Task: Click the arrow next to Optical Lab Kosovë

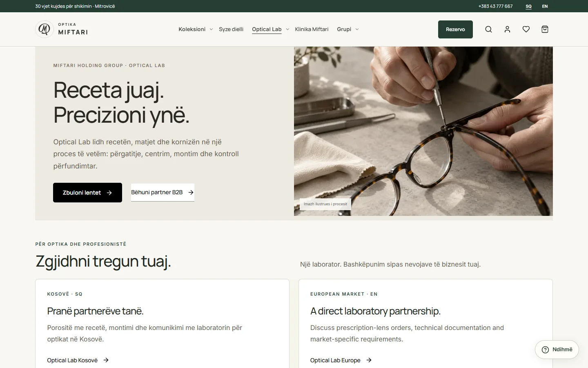Action: [x=106, y=360]
